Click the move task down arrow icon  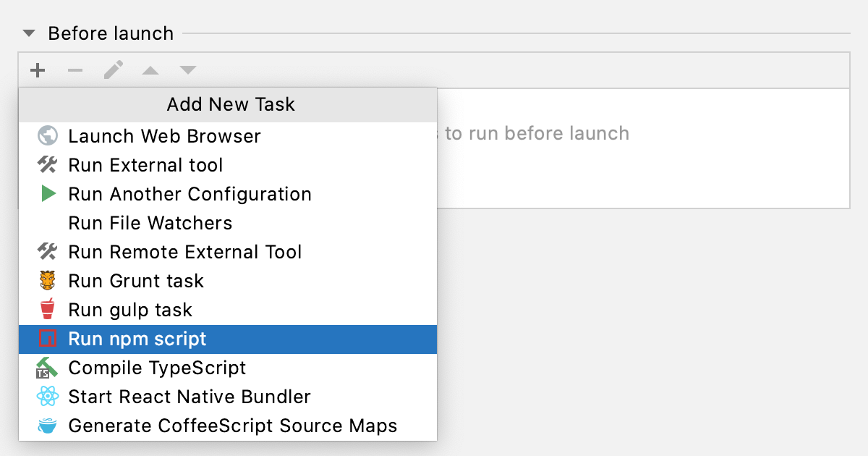tap(187, 70)
